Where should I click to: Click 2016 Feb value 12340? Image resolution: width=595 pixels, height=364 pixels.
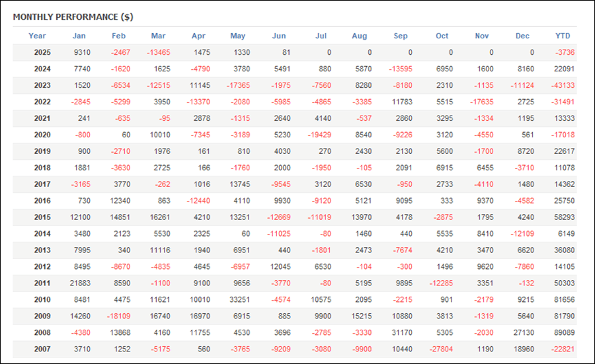coord(120,201)
